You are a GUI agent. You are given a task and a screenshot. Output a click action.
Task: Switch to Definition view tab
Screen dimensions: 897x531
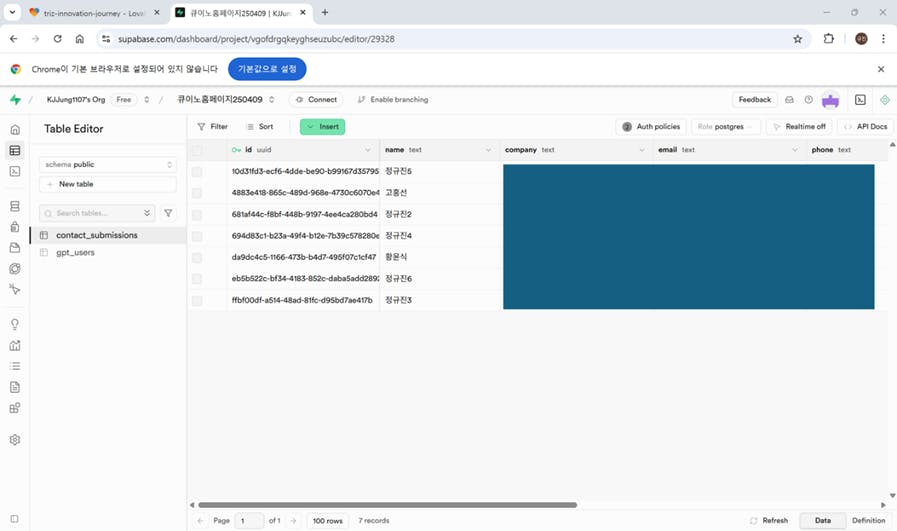tap(868, 520)
